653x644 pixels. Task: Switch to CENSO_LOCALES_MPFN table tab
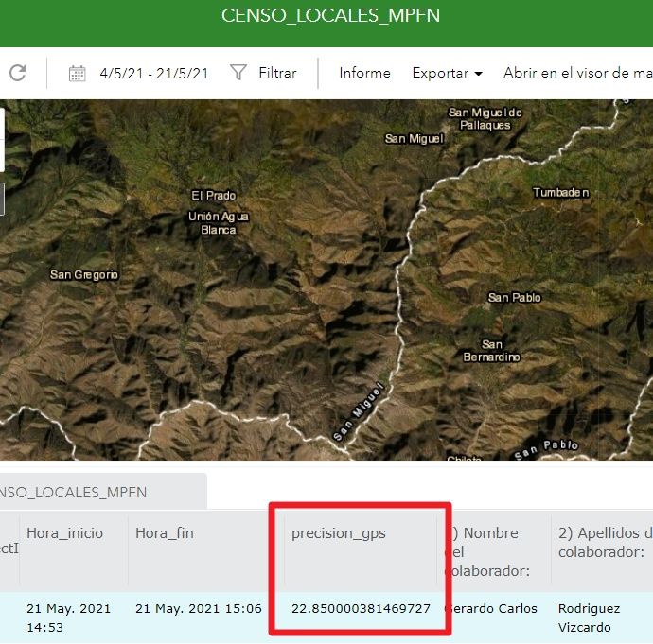[x=103, y=492]
